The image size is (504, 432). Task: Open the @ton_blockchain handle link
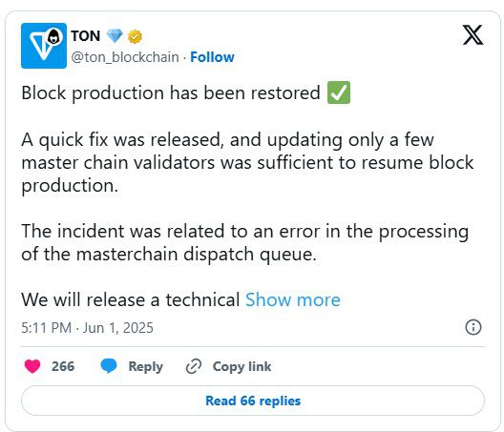pos(125,57)
